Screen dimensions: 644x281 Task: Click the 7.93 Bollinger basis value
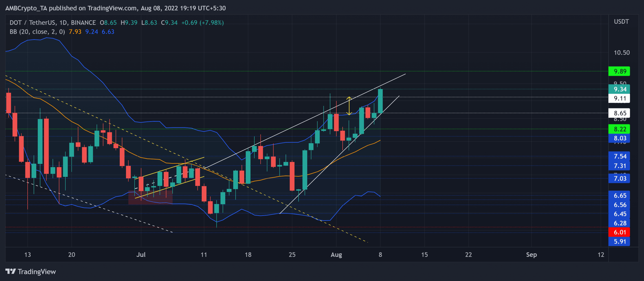(75, 32)
